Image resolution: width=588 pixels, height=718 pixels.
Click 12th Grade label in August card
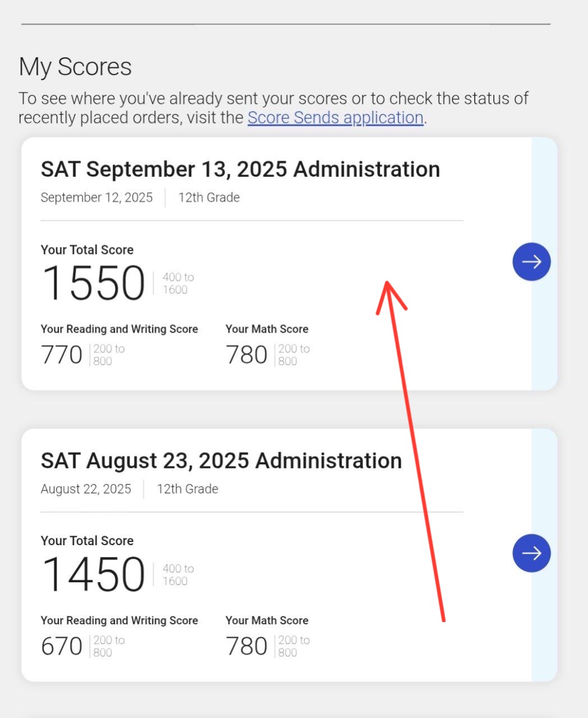(187, 489)
